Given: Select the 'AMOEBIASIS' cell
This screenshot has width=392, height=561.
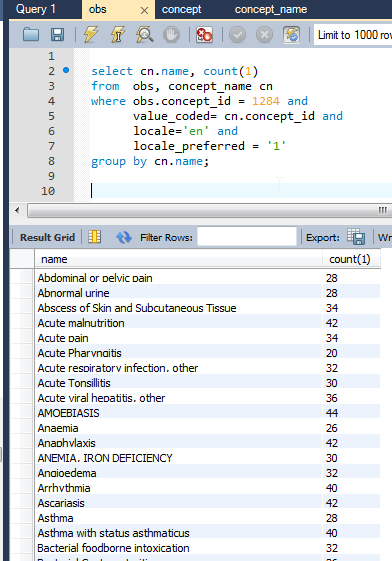Looking at the screenshot, I should coord(178,413).
